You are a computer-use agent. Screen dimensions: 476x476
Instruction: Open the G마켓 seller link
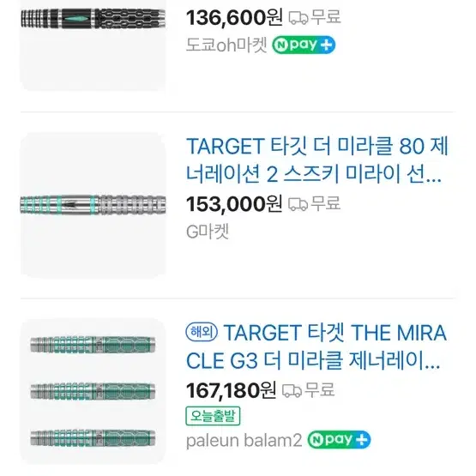(x=208, y=232)
